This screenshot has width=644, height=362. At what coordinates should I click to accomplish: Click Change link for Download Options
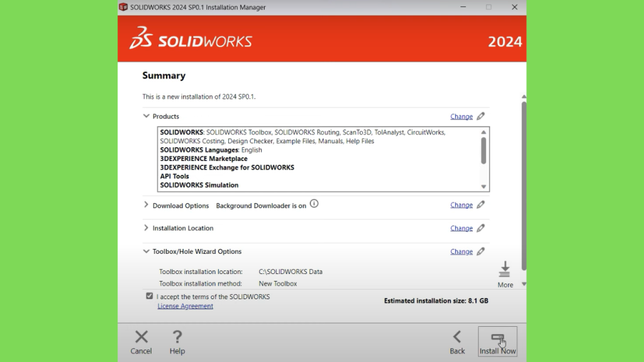pos(461,205)
